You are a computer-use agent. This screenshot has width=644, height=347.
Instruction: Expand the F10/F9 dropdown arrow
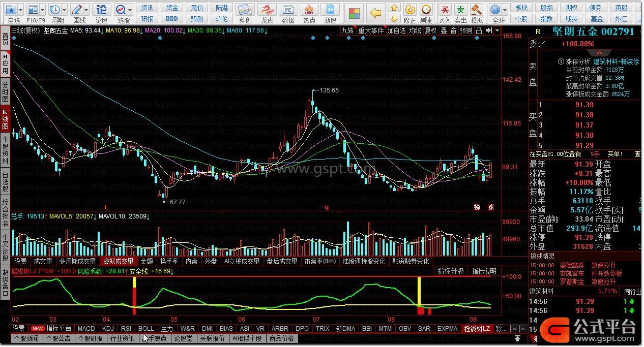[x=42, y=10]
